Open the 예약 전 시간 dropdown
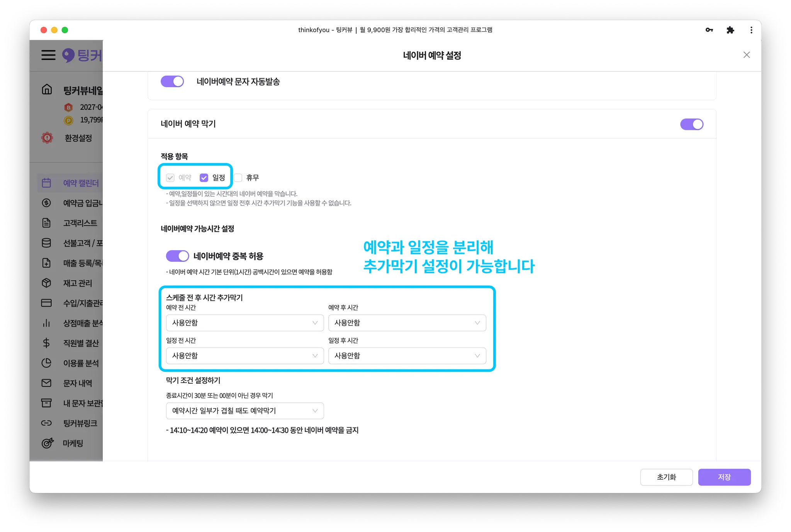 pyautogui.click(x=244, y=323)
